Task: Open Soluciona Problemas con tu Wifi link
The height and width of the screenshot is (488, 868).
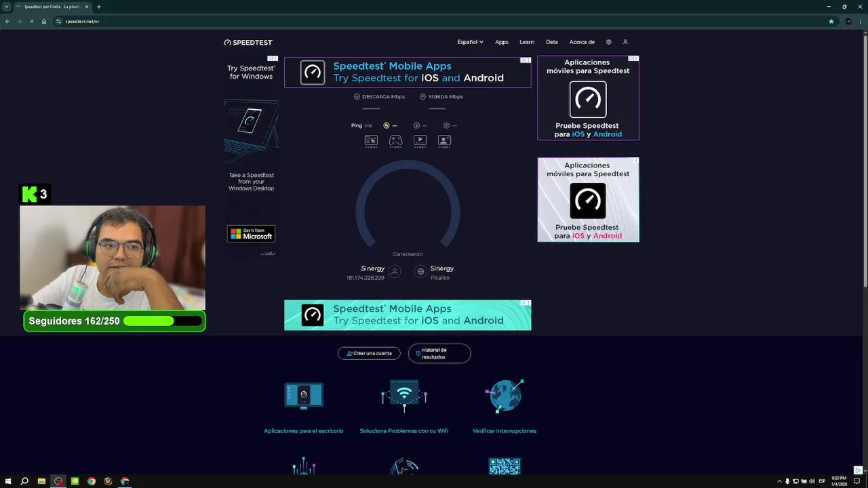Action: pyautogui.click(x=403, y=431)
